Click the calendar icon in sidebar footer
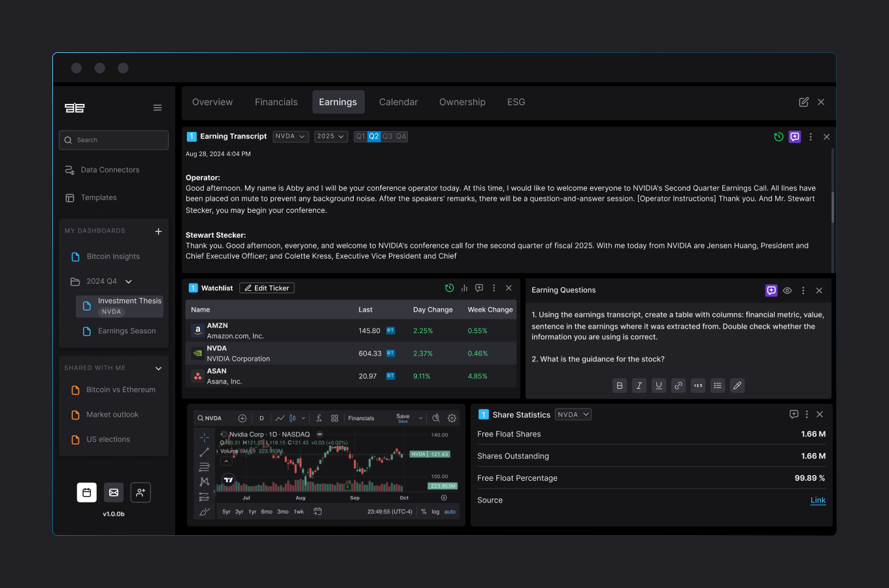This screenshot has width=889, height=588. [87, 493]
